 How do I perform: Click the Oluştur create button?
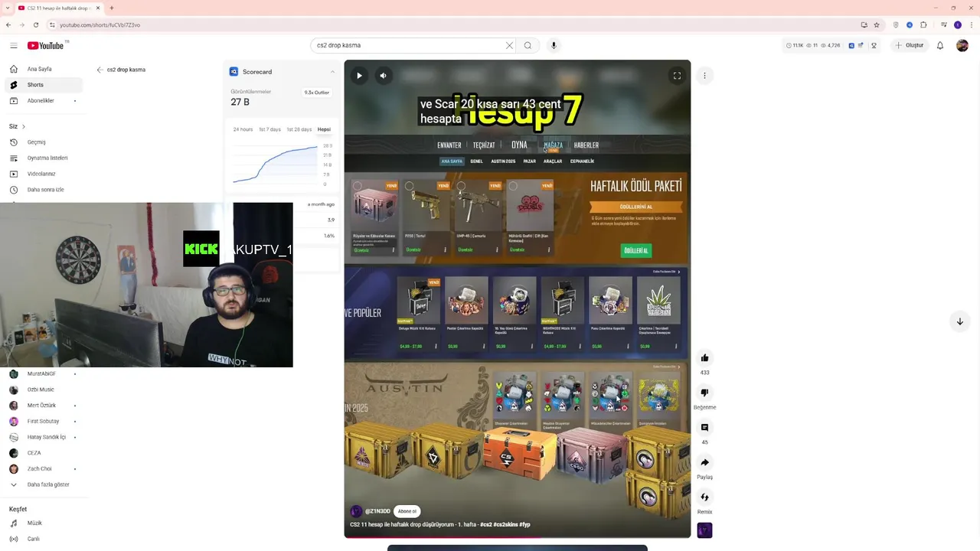(910, 45)
